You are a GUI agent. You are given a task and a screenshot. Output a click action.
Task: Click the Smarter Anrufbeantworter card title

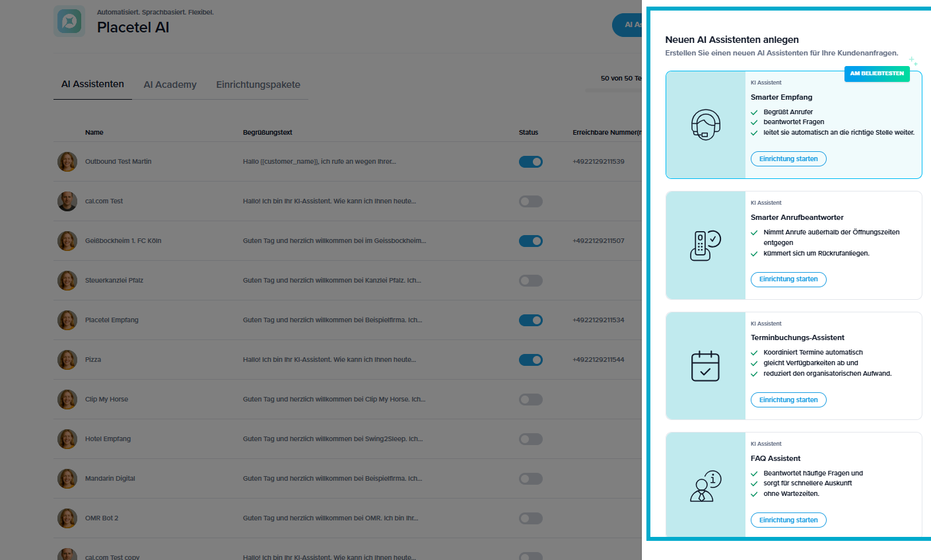(x=797, y=217)
